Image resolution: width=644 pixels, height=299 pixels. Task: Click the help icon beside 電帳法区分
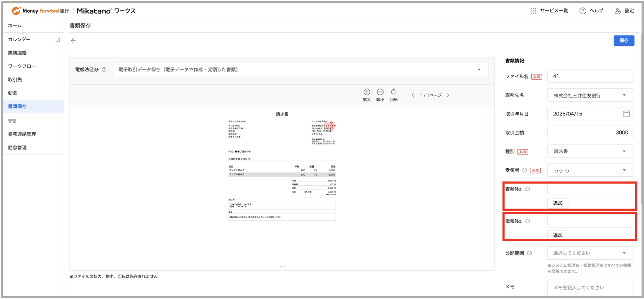click(x=104, y=70)
